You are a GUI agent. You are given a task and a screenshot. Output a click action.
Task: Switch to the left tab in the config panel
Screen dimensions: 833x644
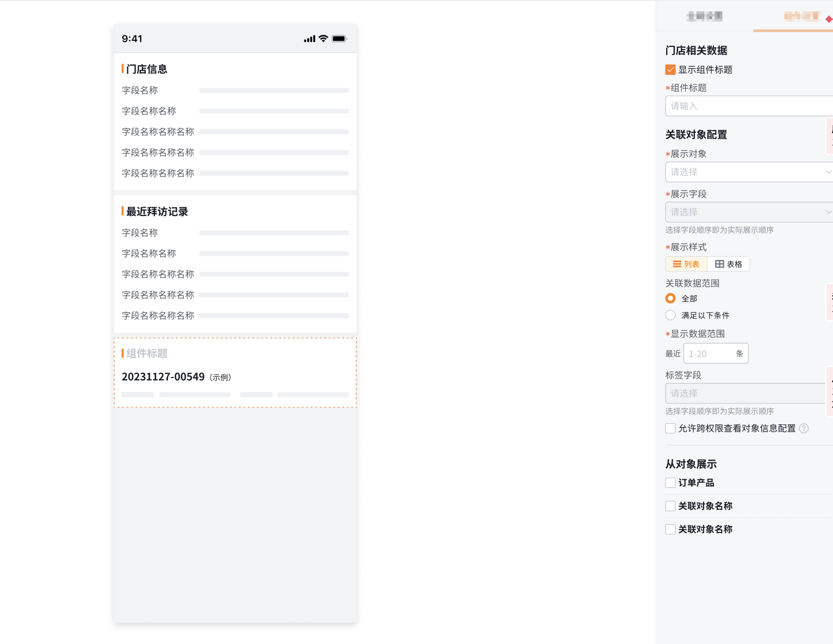(705, 16)
